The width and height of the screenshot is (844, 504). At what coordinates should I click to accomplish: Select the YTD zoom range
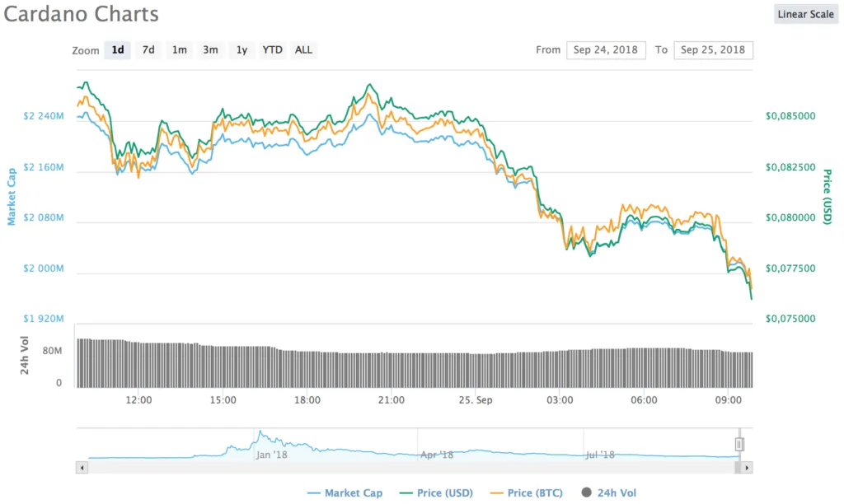[x=272, y=50]
